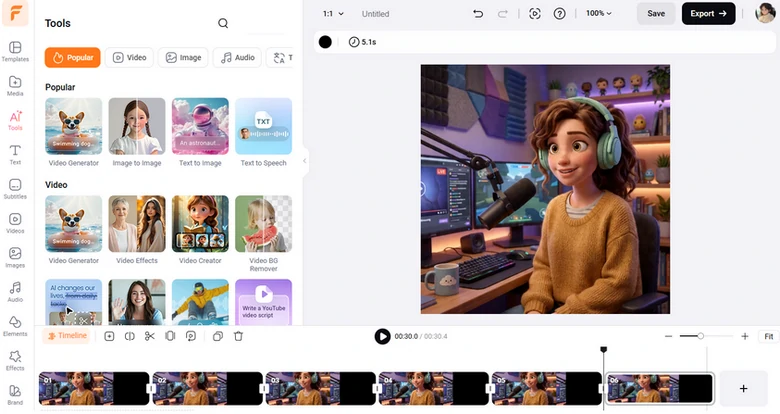Click the preview canvas image
The image size is (780, 414).
pyautogui.click(x=545, y=189)
